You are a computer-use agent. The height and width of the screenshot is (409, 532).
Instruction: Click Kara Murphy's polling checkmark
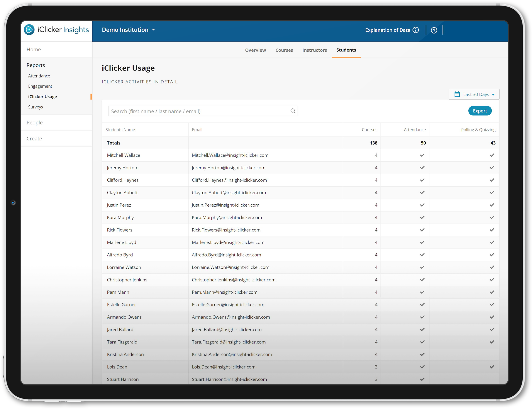point(492,217)
